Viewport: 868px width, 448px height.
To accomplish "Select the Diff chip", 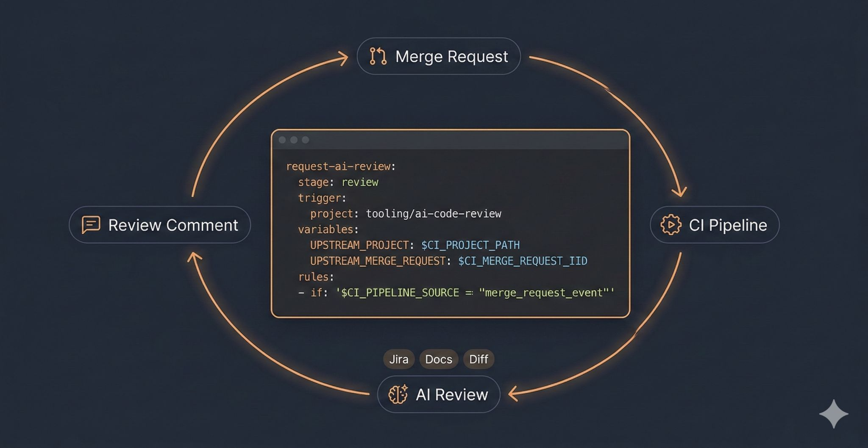I will click(x=479, y=359).
